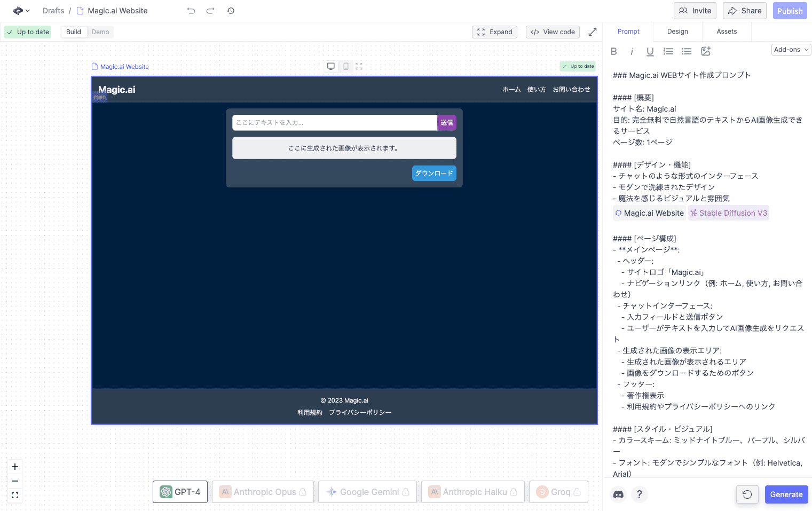Click the text input field in preview

[335, 123]
